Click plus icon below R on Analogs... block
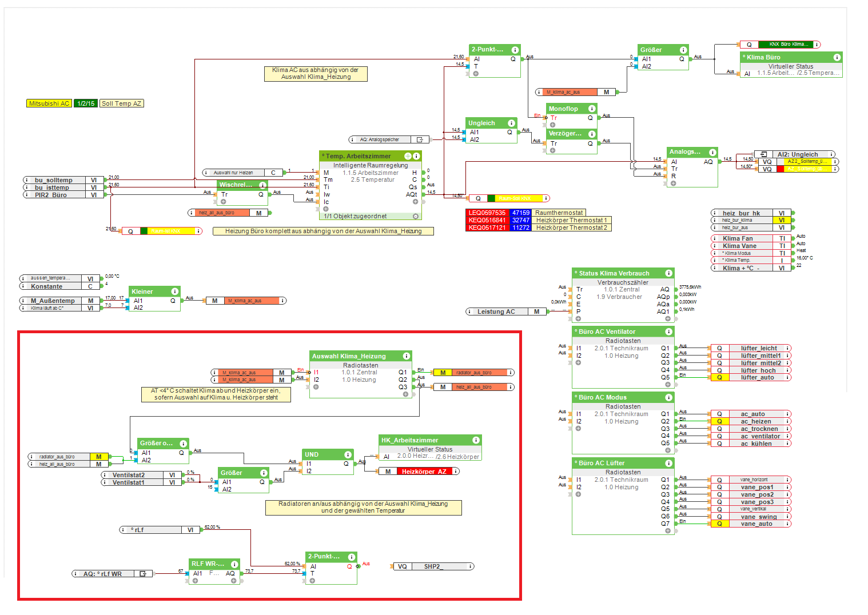868x615 pixels. 674,183
